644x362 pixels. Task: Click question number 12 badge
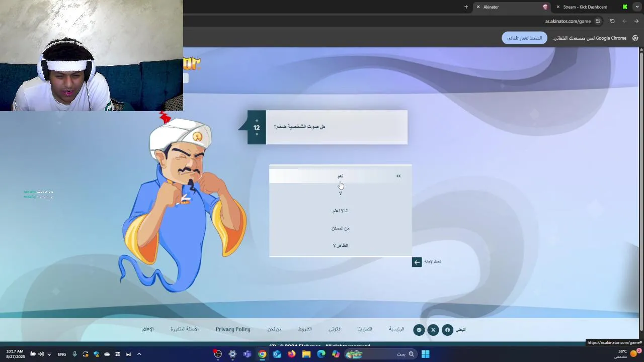click(x=257, y=128)
